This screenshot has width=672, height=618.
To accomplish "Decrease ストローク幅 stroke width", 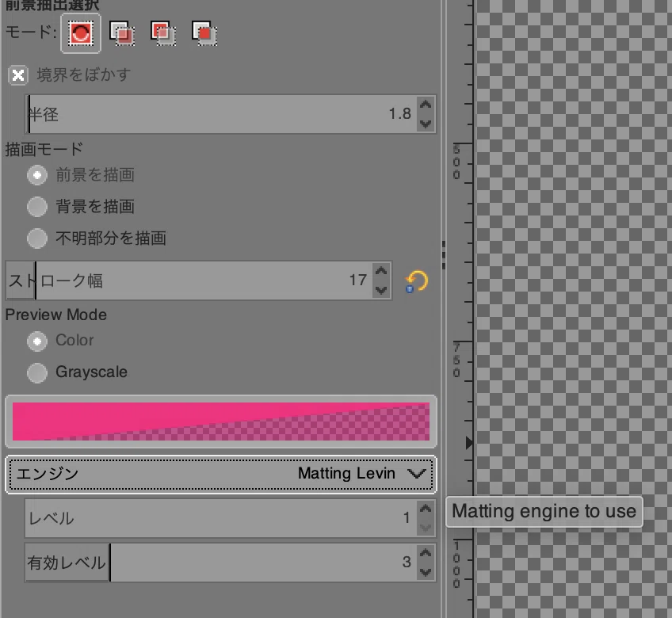I will click(x=381, y=290).
